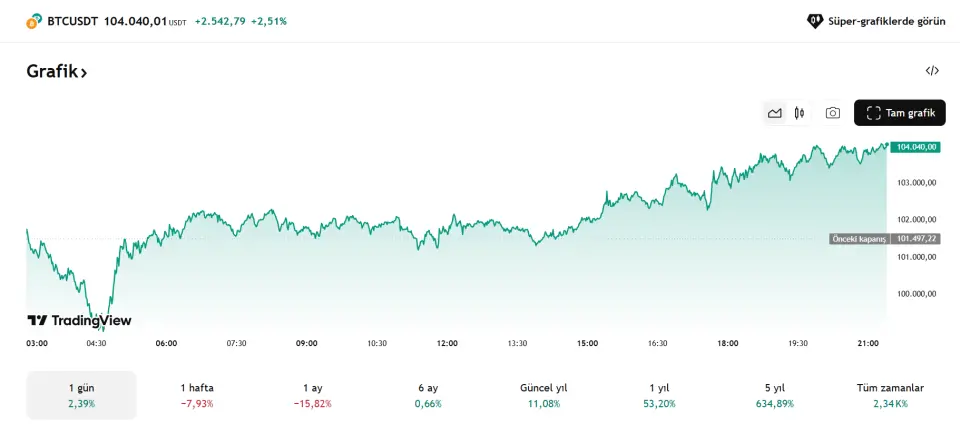Image resolution: width=960 pixels, height=433 pixels.
Task: Expand the Grafik section heading
Action: point(57,72)
